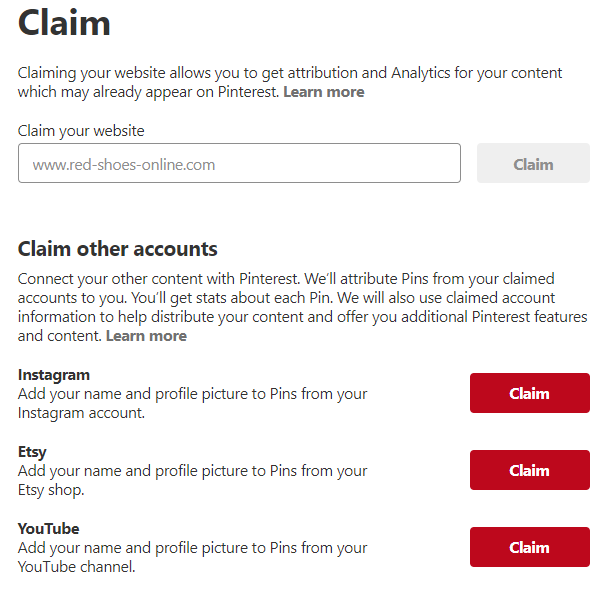This screenshot has height=602, width=602.
Task: Click the website URL input field
Action: click(239, 164)
